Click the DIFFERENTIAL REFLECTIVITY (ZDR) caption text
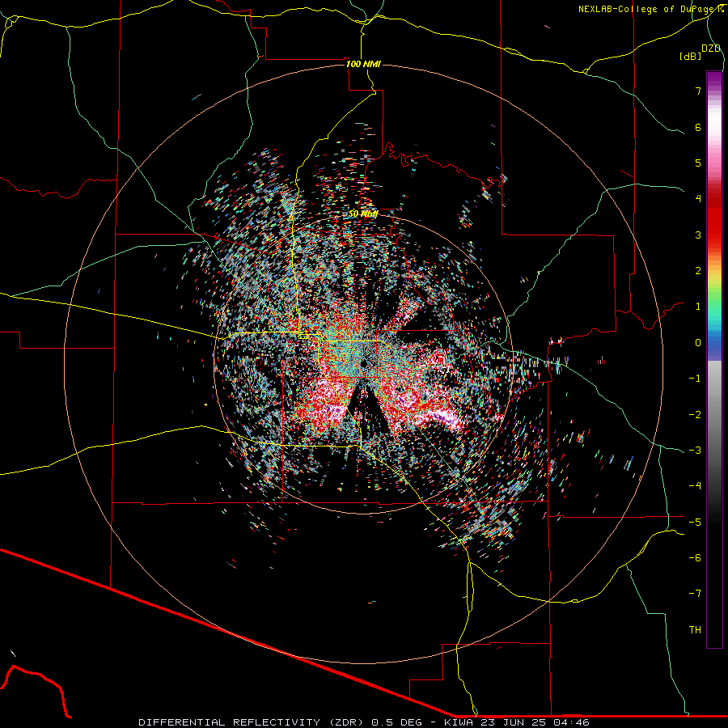This screenshot has width=728, height=728. 252,722
